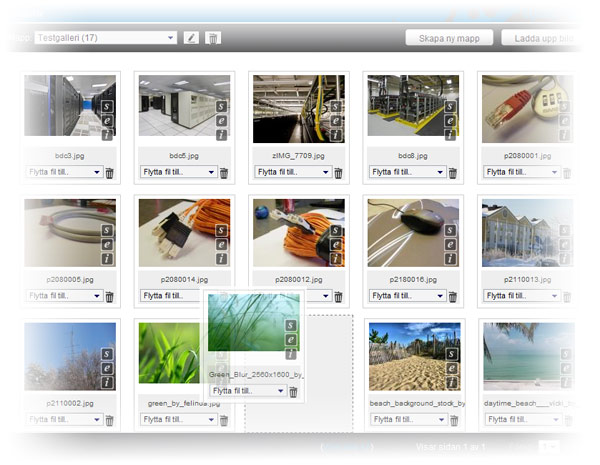Open Flytta fil till dropdown under p2080001.jpg

(x=522, y=172)
